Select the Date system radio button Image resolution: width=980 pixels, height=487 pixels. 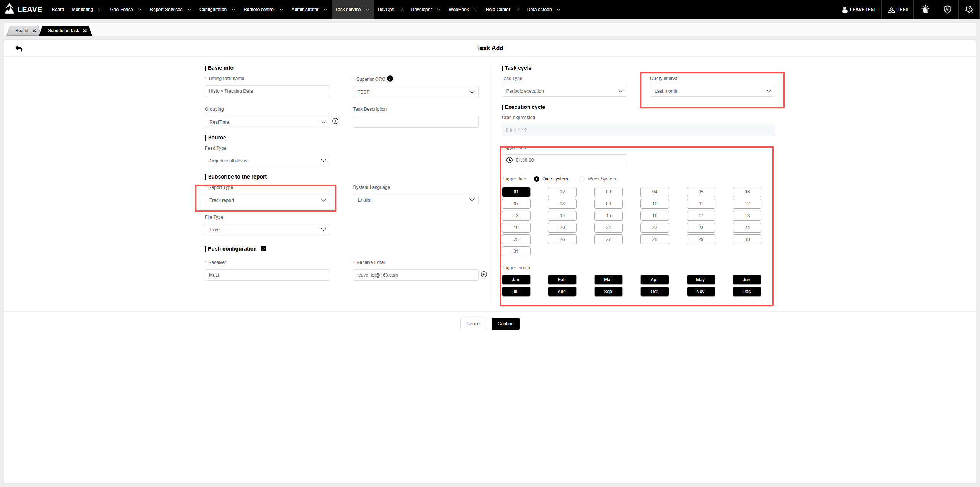pos(537,179)
